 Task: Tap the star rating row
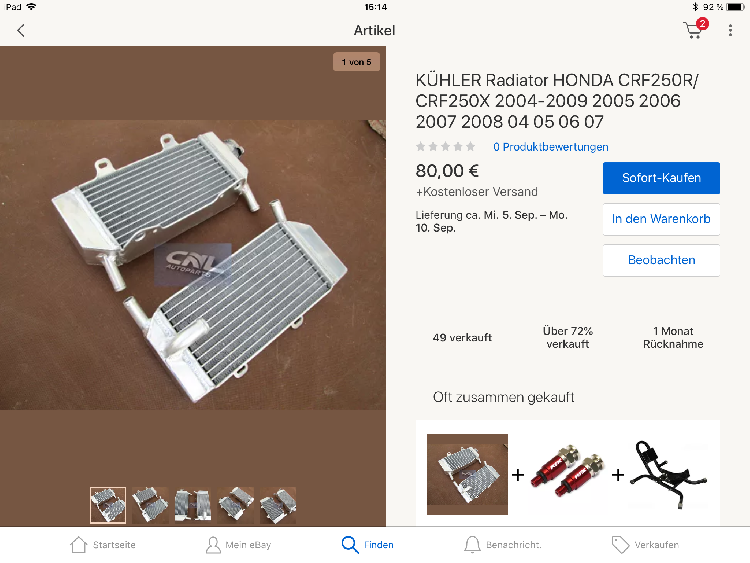coord(445,146)
